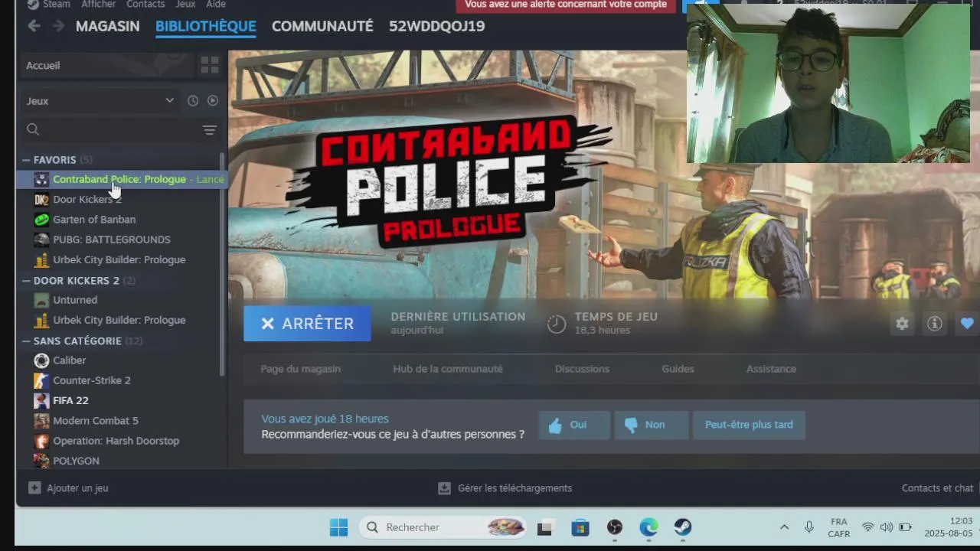Click the FIFA 22 game icon
Image resolution: width=980 pixels, height=551 pixels.
(41, 400)
